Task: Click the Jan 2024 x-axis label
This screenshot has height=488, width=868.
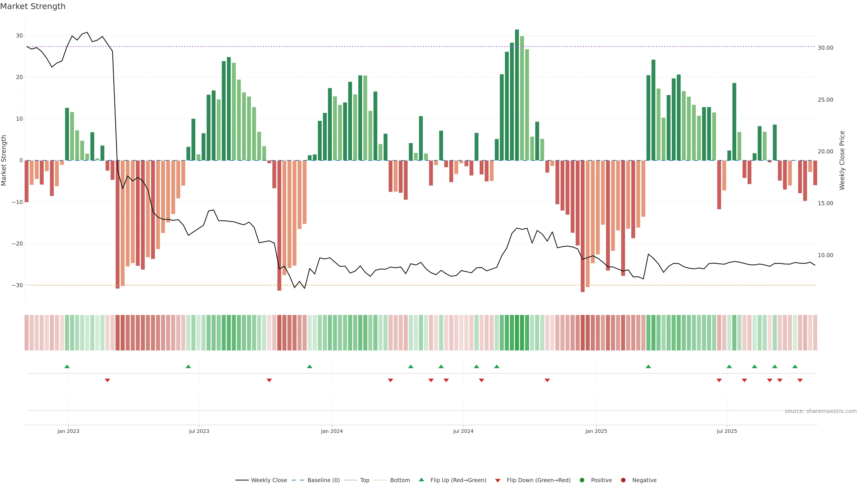Action: tap(332, 431)
